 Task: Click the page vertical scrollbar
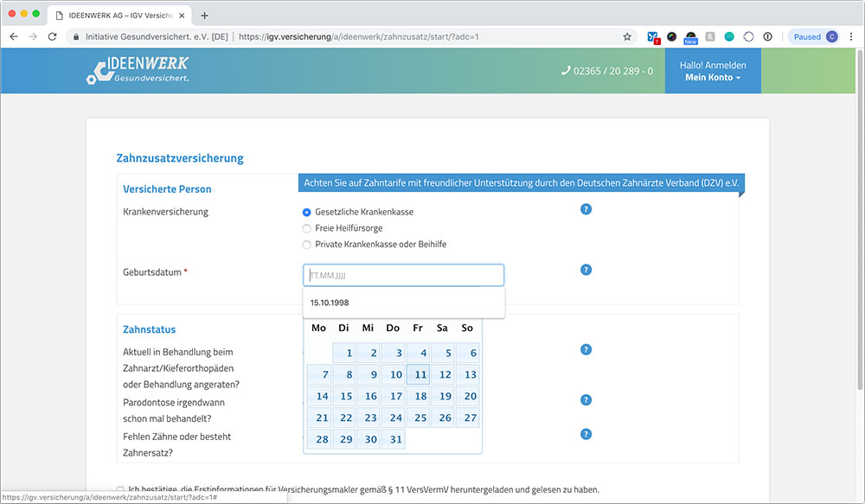[x=860, y=220]
